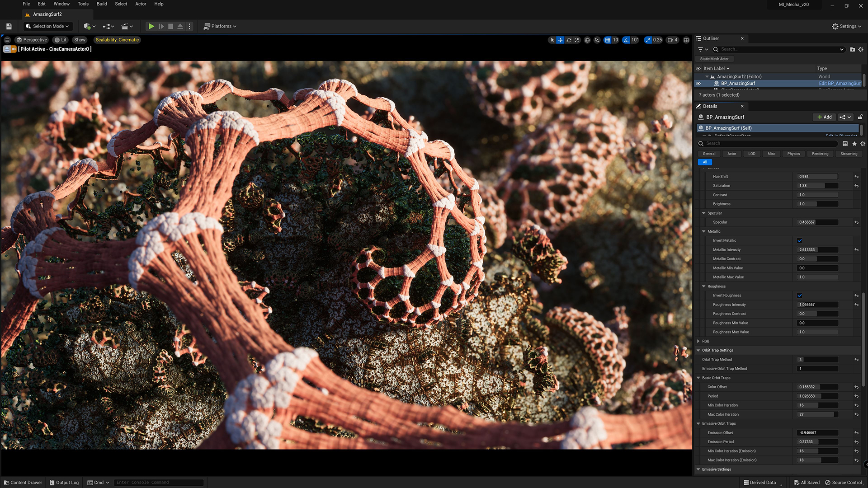The image size is (868, 488).
Task: Open the File menu
Action: [x=26, y=4]
